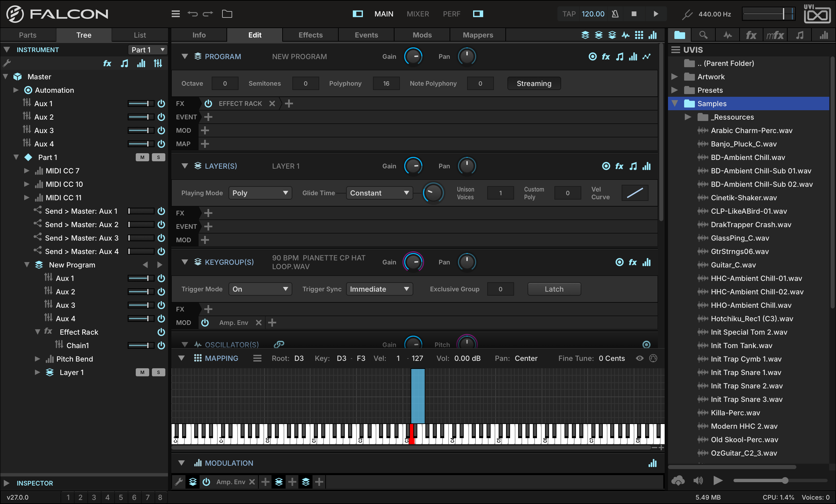
Task: Adjust the browser preview volume slider
Action: (780, 480)
